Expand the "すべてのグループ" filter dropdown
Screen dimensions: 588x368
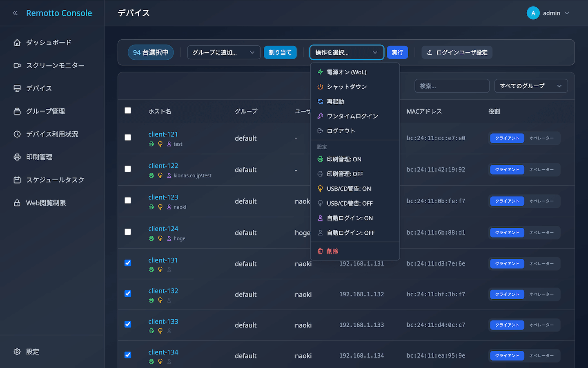(531, 86)
